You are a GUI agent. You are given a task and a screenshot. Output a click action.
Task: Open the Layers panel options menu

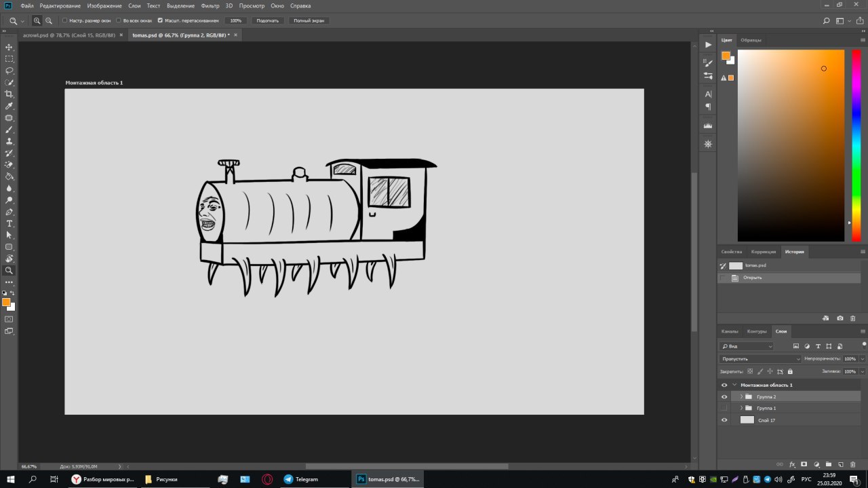[x=863, y=333]
